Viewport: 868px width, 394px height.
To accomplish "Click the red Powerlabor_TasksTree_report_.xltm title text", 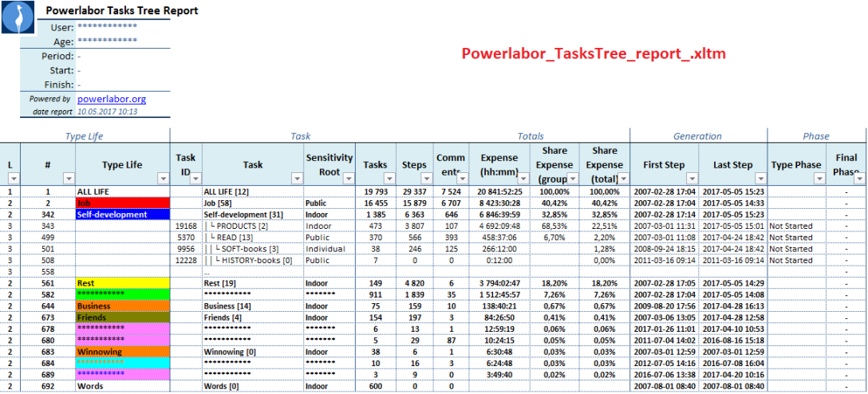I will point(594,54).
